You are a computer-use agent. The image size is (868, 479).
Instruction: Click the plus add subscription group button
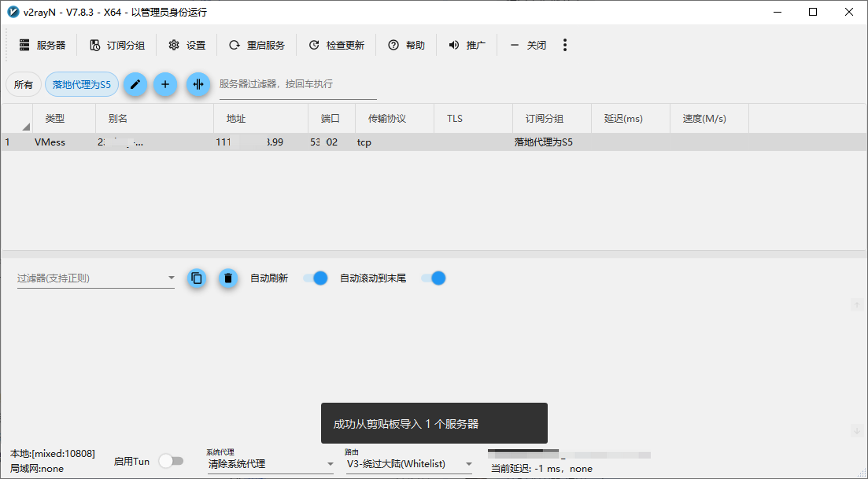click(x=165, y=85)
